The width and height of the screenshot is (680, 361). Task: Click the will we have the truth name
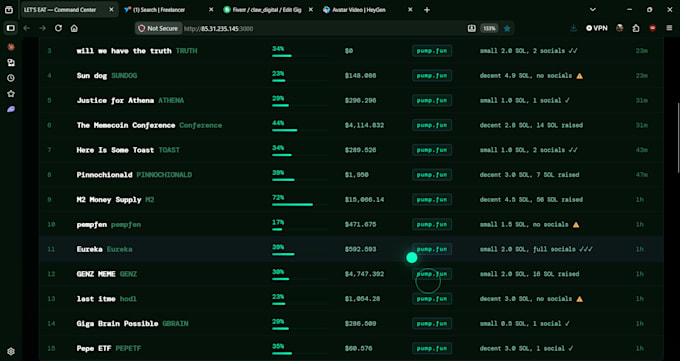click(x=124, y=51)
